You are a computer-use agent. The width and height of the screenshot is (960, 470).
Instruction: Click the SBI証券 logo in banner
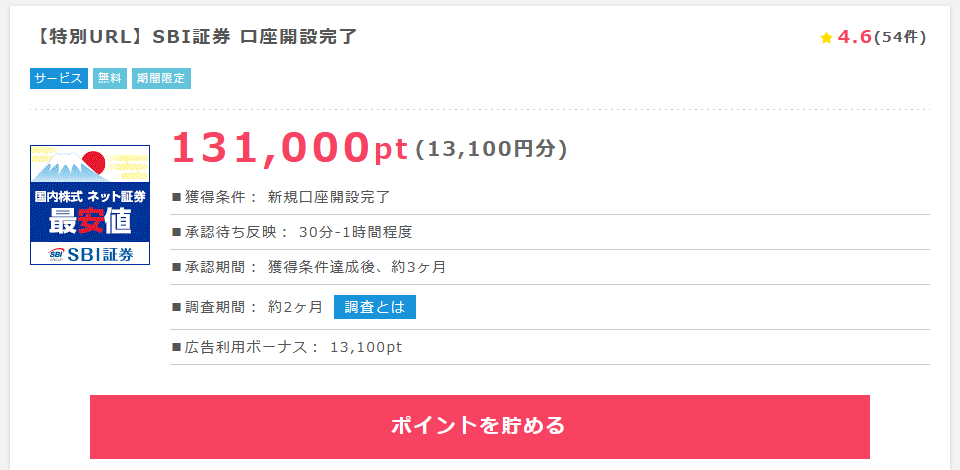91,254
